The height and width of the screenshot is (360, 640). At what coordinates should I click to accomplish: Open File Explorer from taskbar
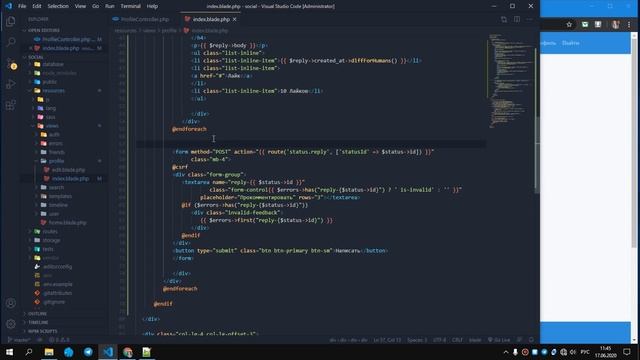pos(49,352)
